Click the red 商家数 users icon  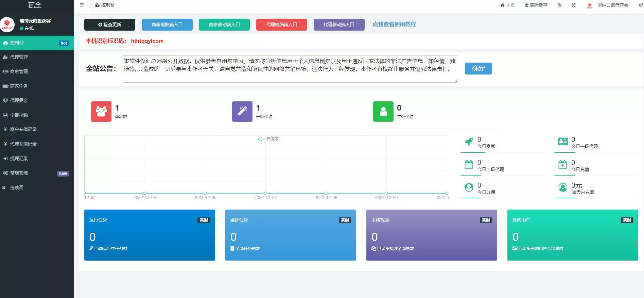[x=101, y=112]
